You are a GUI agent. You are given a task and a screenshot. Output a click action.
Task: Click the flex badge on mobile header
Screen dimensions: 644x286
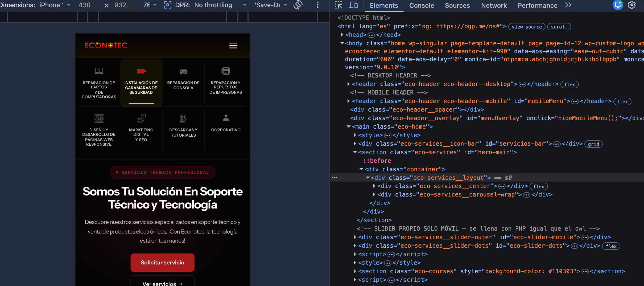[622, 101]
